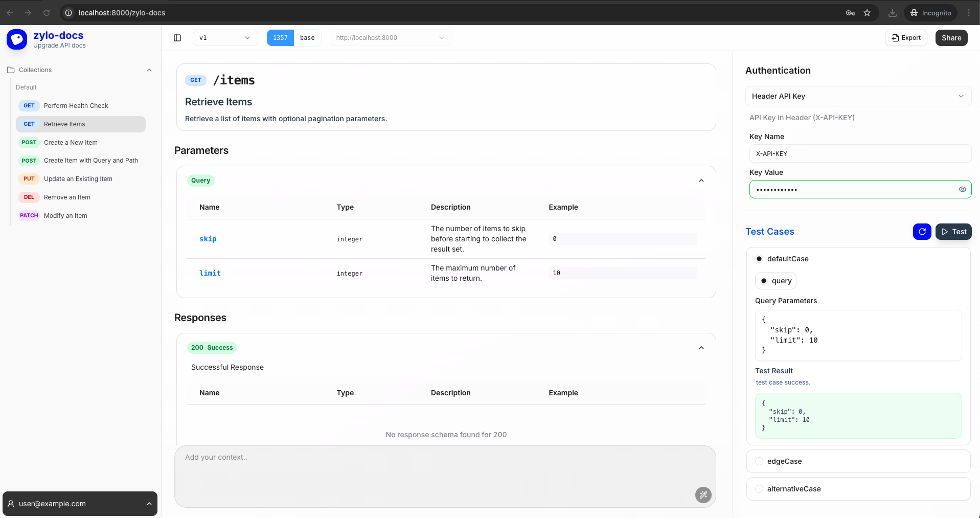
Task: Open Retrieve Items endpoint
Action: (81, 124)
